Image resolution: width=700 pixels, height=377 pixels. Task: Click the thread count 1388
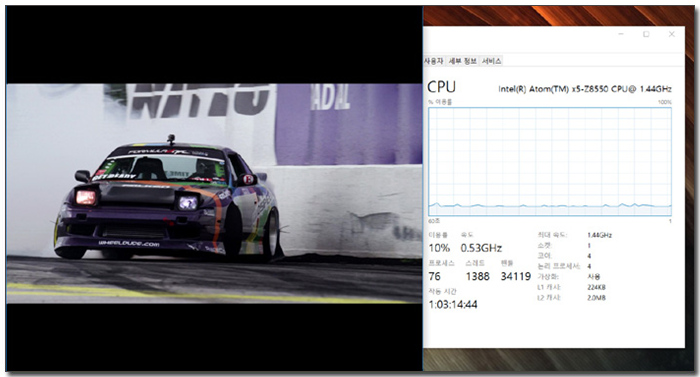[x=477, y=276]
